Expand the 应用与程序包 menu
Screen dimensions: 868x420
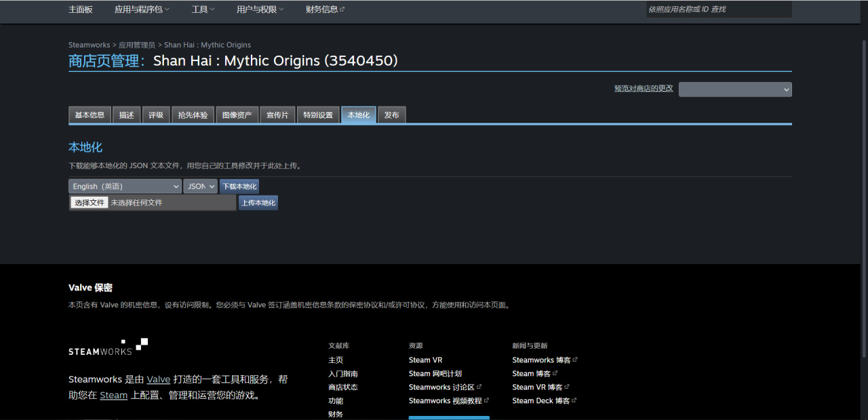pos(142,9)
